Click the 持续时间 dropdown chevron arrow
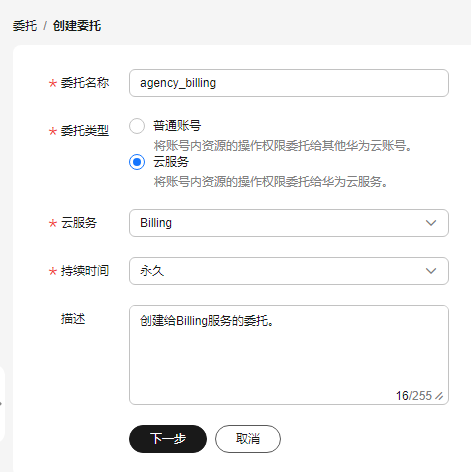The width and height of the screenshot is (471, 472). 431,271
